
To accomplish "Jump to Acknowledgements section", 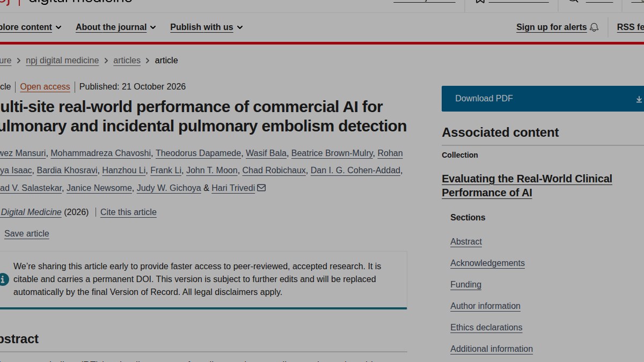I will (487, 263).
